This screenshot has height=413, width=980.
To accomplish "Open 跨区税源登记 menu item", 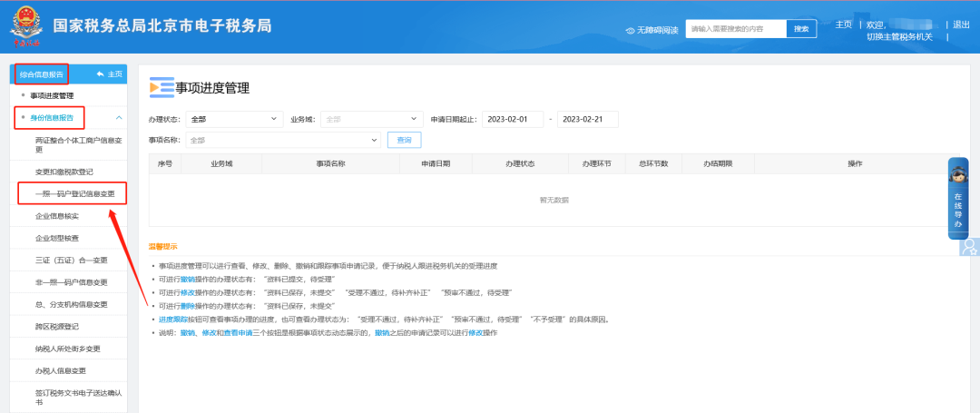I will tap(57, 326).
